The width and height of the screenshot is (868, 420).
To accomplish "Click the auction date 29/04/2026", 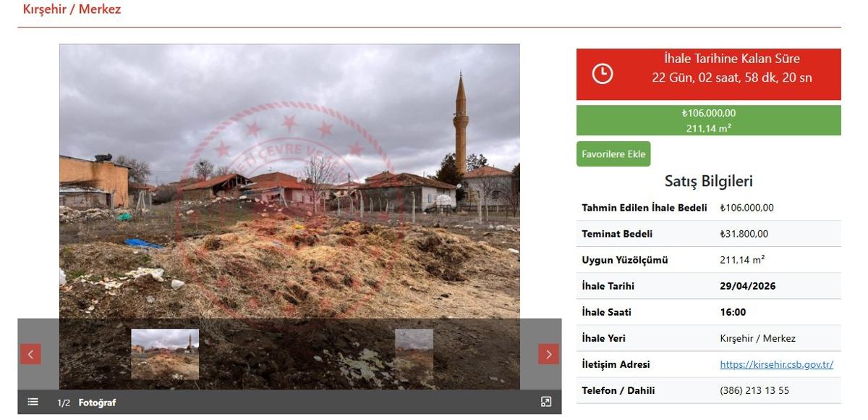I will click(x=747, y=286).
